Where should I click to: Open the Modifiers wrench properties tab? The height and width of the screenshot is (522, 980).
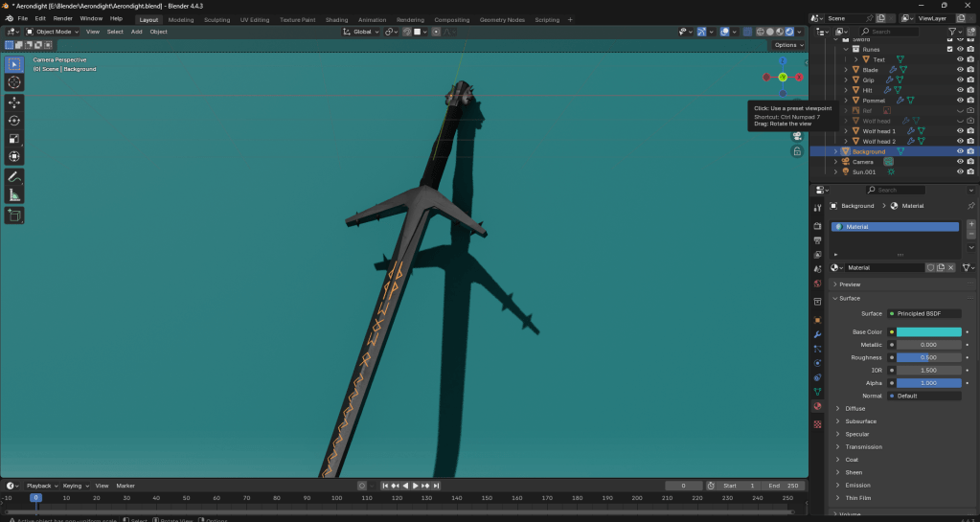tap(817, 334)
